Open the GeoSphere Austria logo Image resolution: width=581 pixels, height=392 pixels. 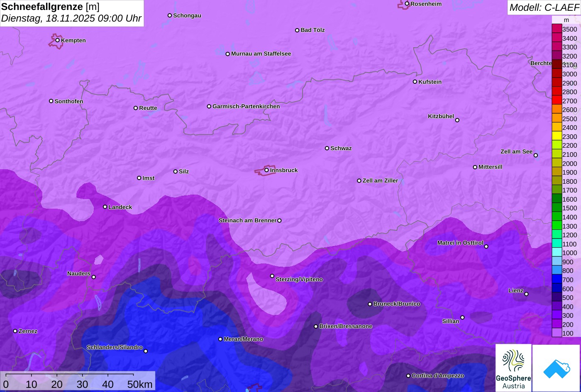513,368
